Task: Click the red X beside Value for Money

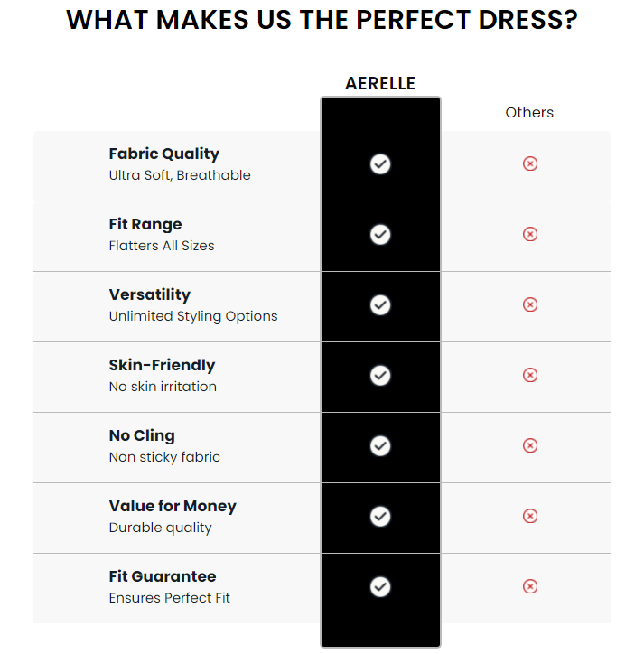Action: pos(529,516)
